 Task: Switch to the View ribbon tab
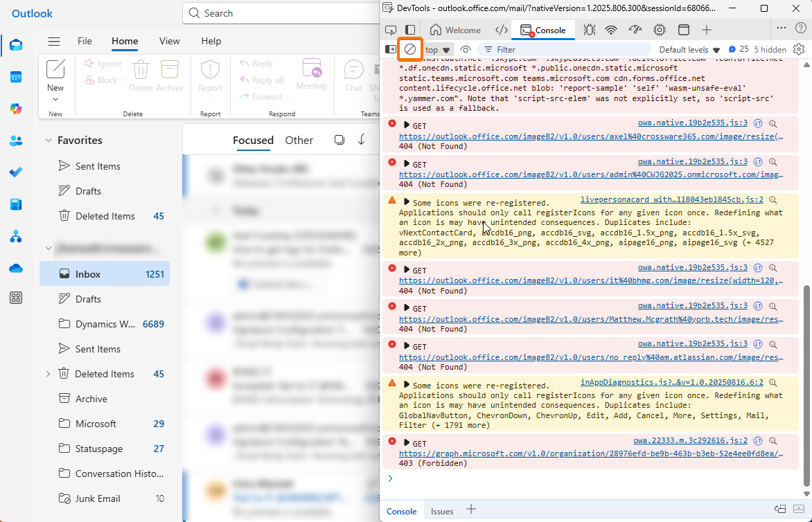(x=169, y=42)
